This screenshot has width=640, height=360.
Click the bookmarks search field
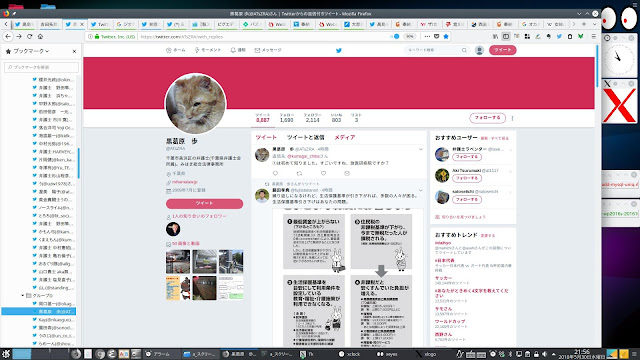pos(41,67)
